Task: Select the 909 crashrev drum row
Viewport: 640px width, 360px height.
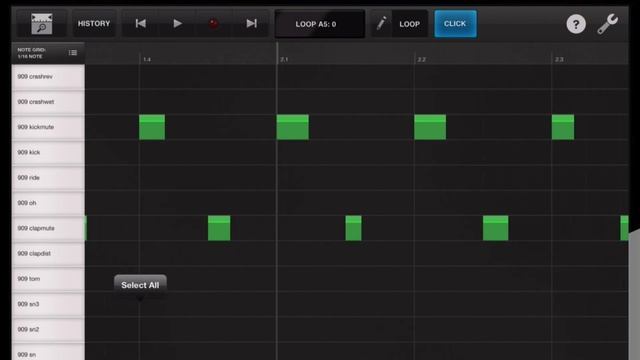Action: tap(48, 77)
